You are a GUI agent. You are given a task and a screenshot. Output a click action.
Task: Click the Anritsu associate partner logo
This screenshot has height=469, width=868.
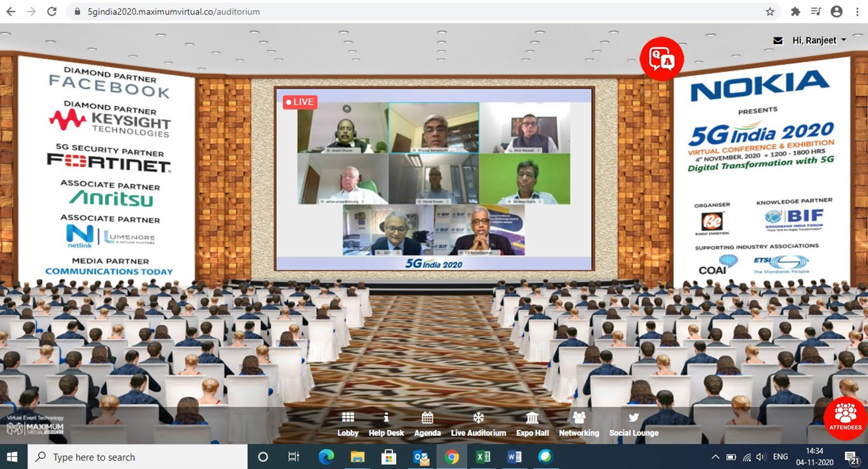click(x=111, y=198)
